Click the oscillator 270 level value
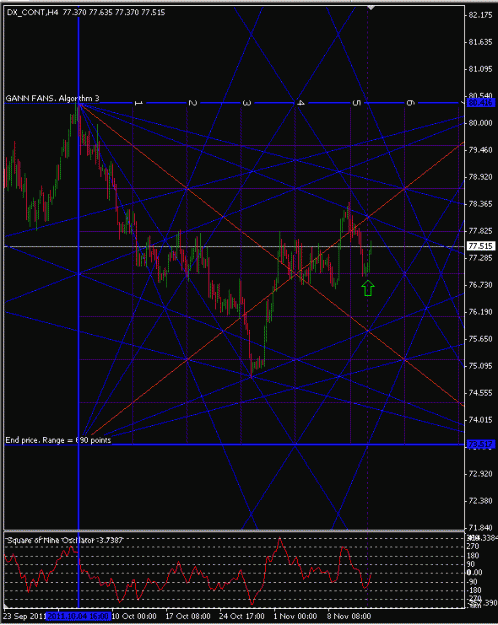The image size is (498, 625). [472, 546]
